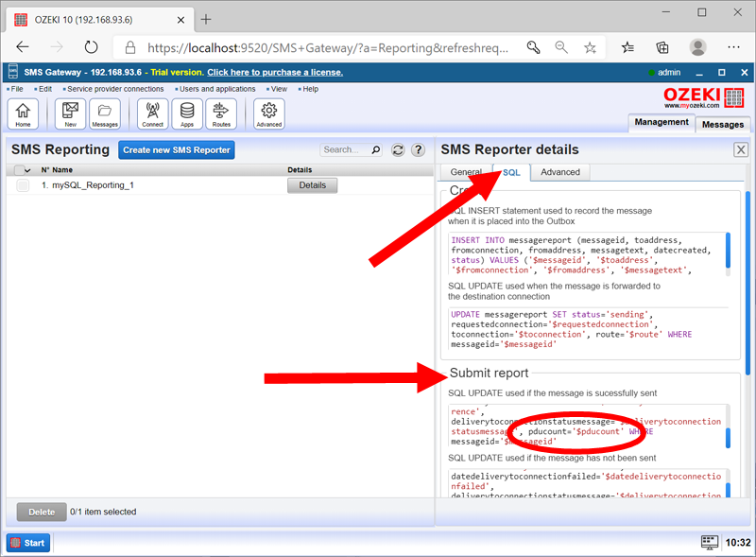Viewport: 756px width, 557px height.
Task: Click the Connect antenna icon
Action: (x=151, y=113)
